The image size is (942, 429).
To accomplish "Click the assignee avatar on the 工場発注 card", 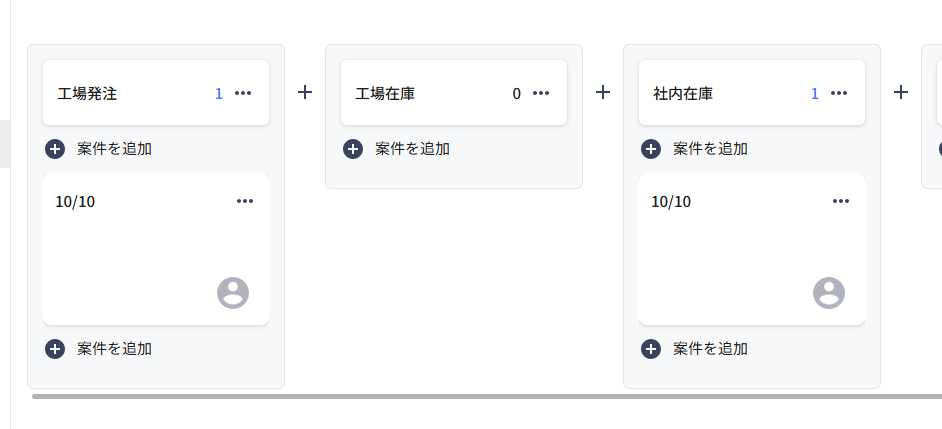I will tap(232, 293).
